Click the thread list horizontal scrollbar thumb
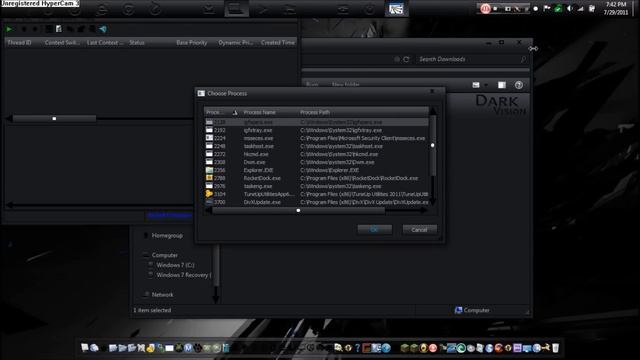Screen dimensions: 640x360 pos(54,118)
